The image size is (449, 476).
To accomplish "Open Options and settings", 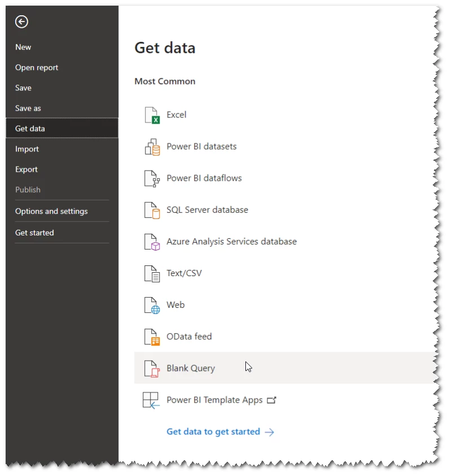I will coord(51,211).
